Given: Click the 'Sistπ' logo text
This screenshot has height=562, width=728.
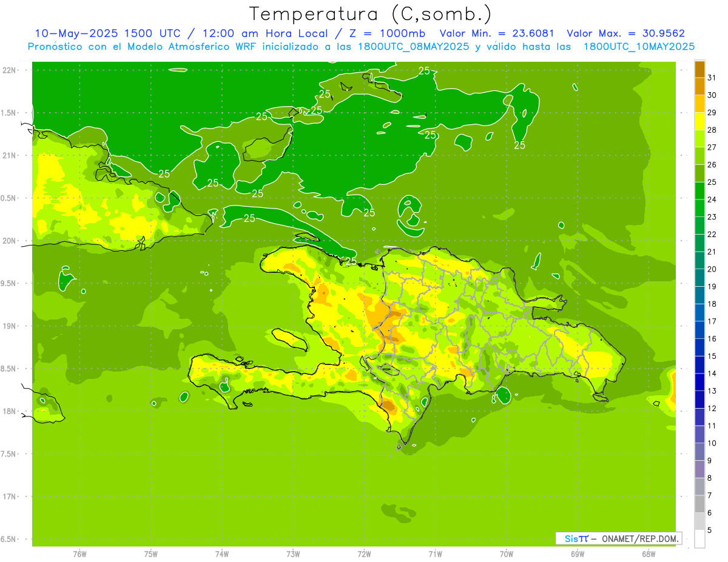Looking at the screenshot, I should [576, 538].
